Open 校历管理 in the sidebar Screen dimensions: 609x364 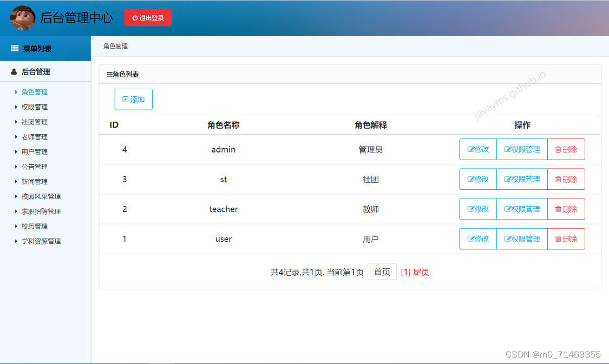click(x=35, y=226)
